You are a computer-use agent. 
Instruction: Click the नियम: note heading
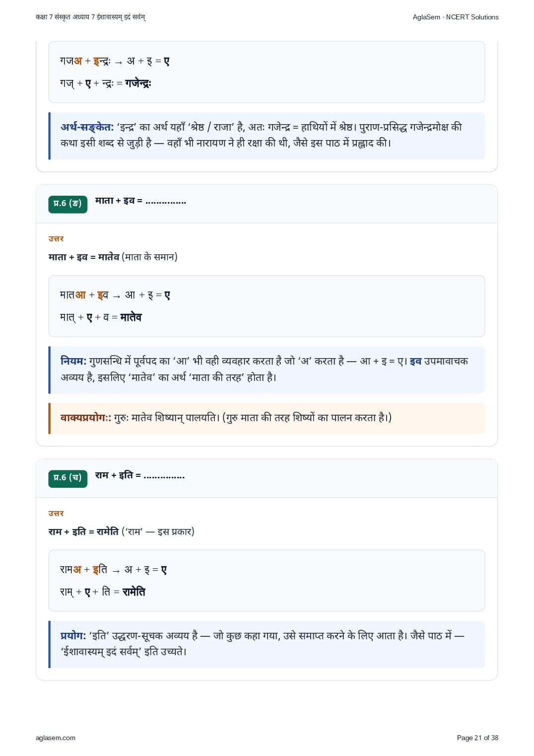coord(73,361)
